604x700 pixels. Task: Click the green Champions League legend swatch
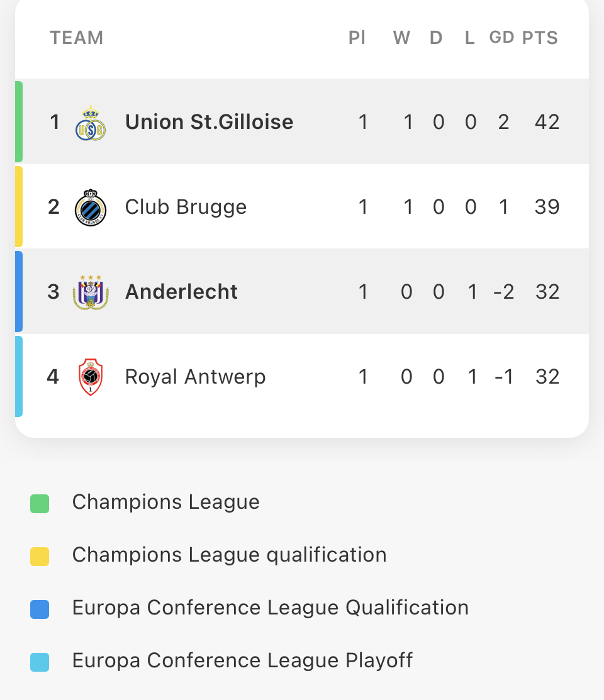coord(40,504)
